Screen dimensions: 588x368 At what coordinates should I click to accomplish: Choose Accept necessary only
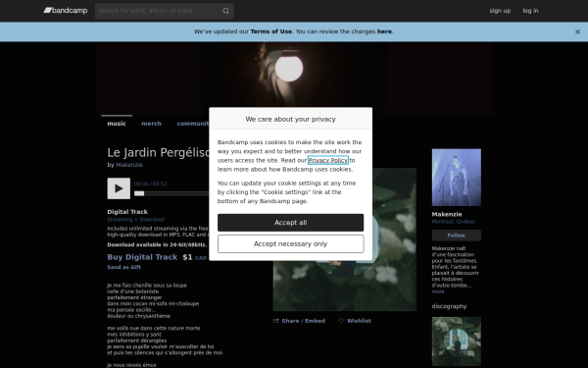pos(290,244)
